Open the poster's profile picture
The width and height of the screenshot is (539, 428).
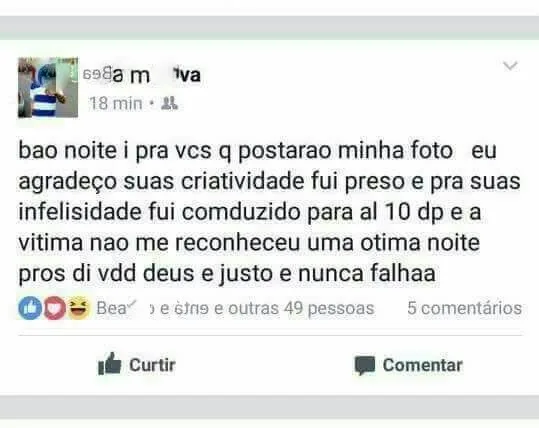[x=48, y=88]
